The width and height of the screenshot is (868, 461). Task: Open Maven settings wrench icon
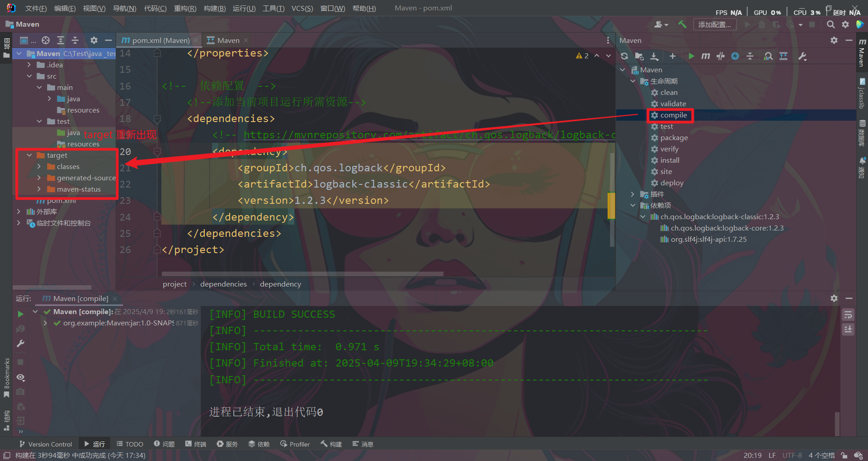pyautogui.click(x=802, y=56)
